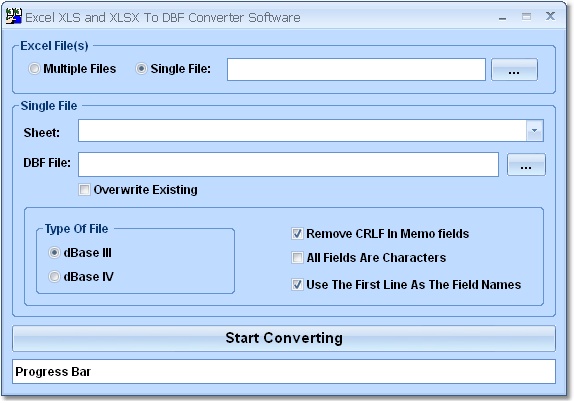Click the Excel single file path field

click(x=356, y=69)
